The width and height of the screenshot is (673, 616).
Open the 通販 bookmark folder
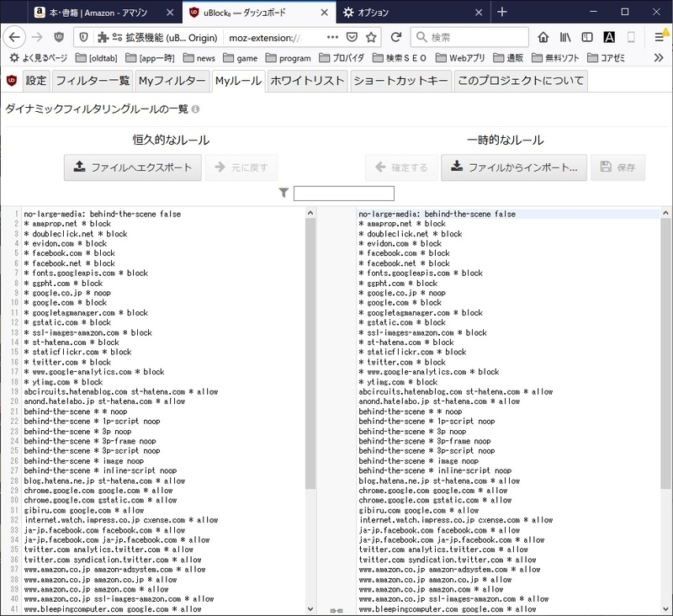508,58
